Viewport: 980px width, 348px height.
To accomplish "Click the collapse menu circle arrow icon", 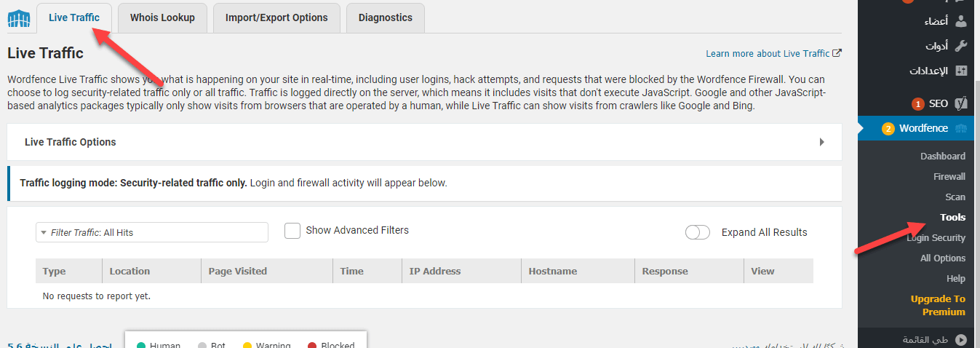I will [961, 339].
